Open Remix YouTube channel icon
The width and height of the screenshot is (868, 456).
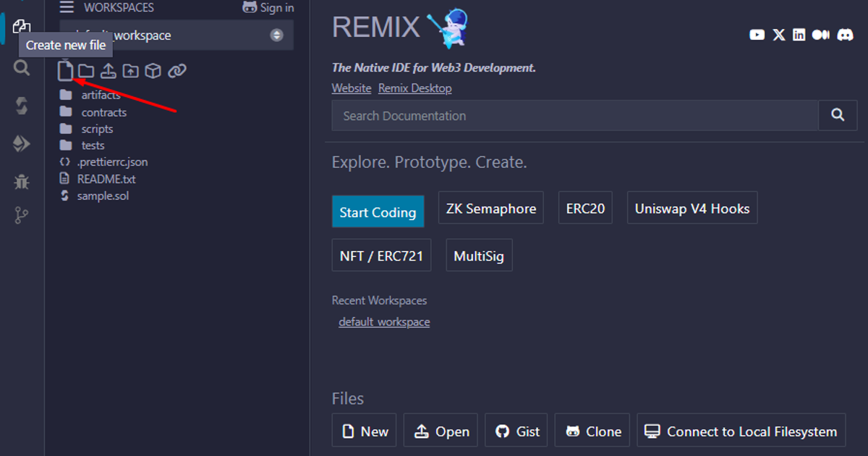pos(757,35)
